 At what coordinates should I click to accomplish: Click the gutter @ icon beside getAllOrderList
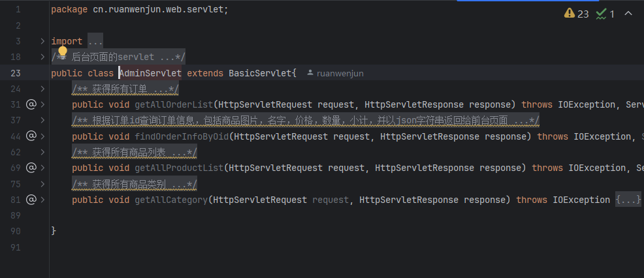[30, 104]
